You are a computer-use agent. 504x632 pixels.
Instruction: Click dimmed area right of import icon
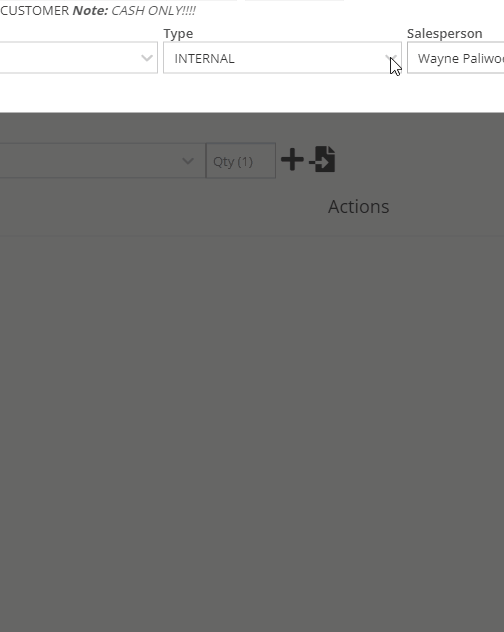click(419, 160)
